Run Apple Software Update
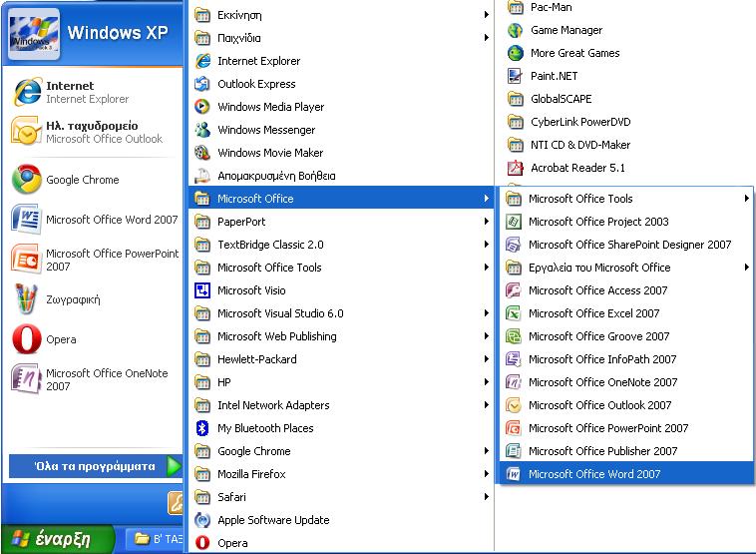 pos(342,520)
